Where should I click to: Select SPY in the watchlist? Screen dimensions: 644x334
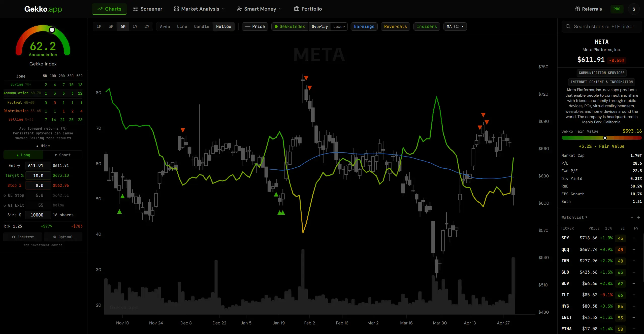coord(601,238)
